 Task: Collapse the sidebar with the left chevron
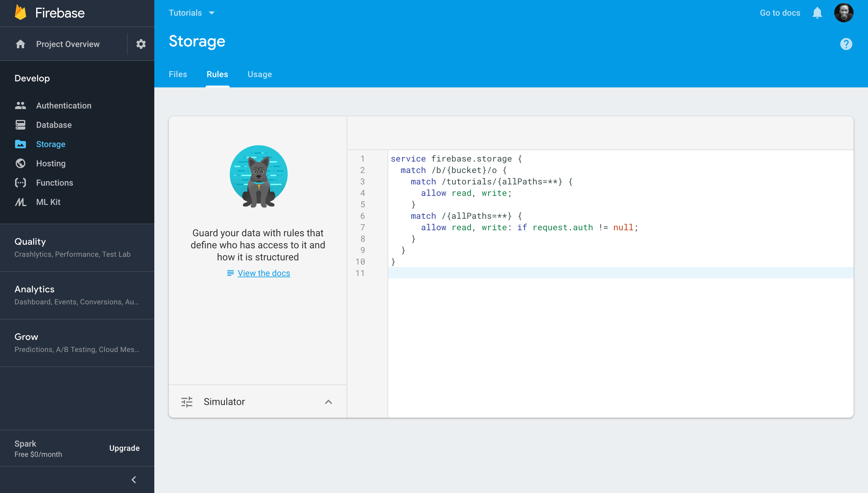[134, 480]
